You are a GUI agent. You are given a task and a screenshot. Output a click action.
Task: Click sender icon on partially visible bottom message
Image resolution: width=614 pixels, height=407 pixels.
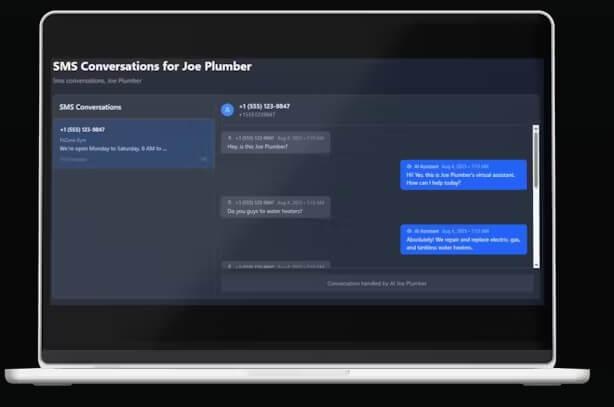click(x=230, y=266)
